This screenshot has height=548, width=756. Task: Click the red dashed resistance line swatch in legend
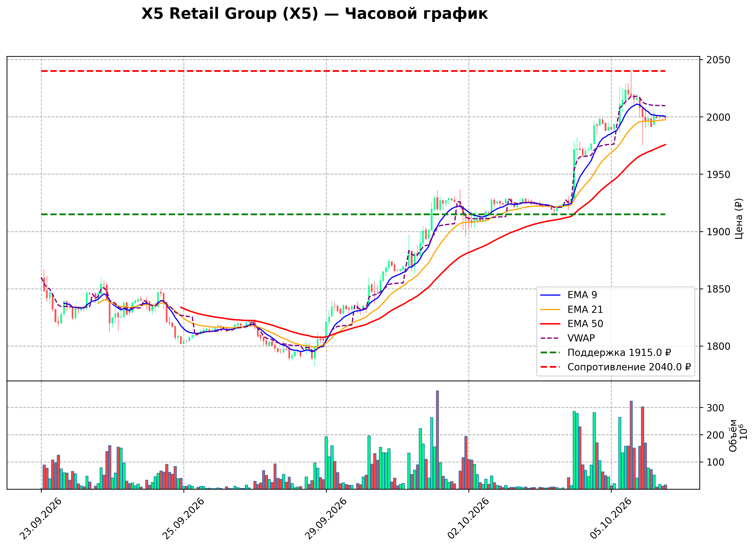click(550, 367)
